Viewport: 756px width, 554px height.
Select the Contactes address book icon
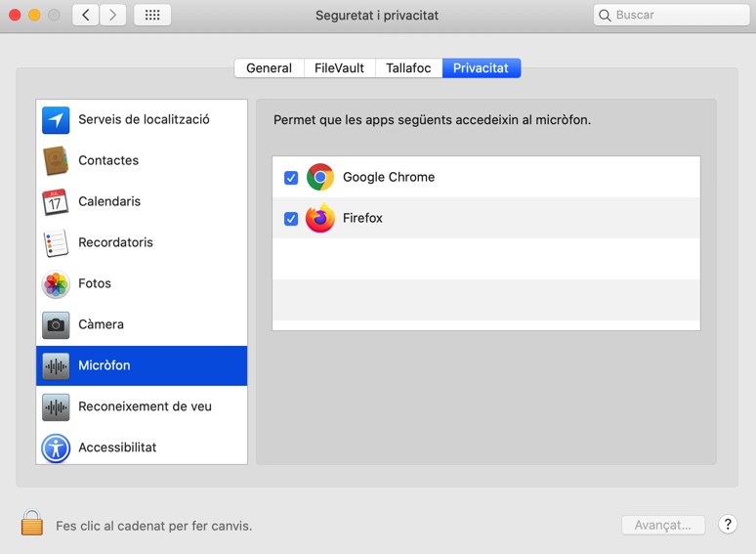pyautogui.click(x=56, y=161)
